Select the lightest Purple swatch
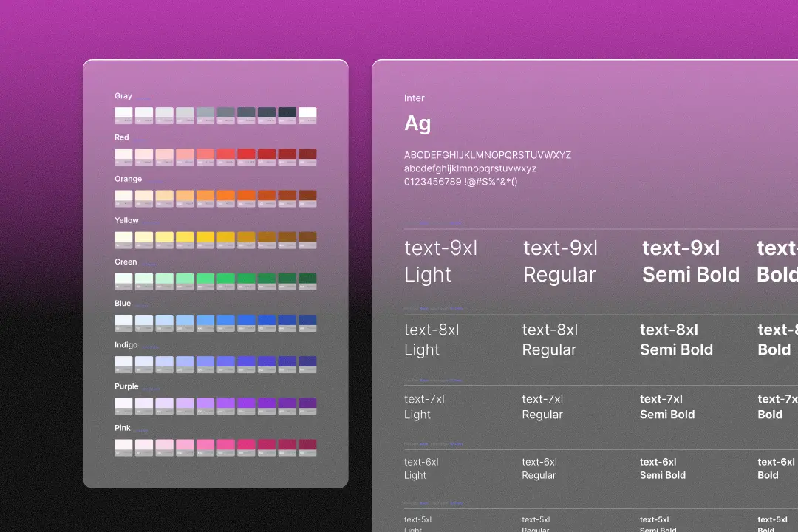The height and width of the screenshot is (532, 798). pos(123,406)
